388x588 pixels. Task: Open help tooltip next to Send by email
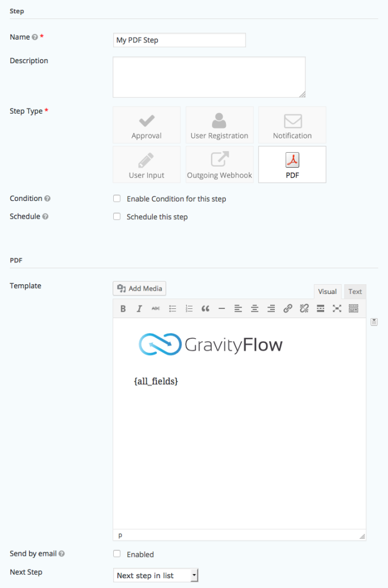tap(62, 554)
